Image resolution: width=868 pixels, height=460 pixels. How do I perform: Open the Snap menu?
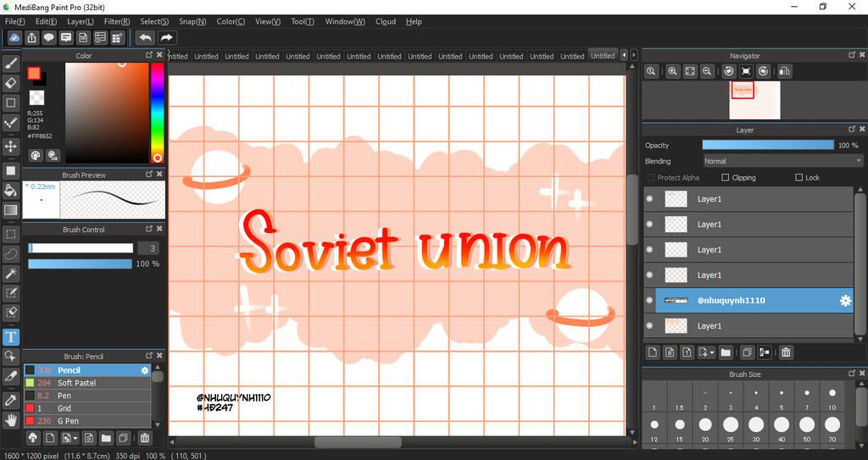[192, 21]
